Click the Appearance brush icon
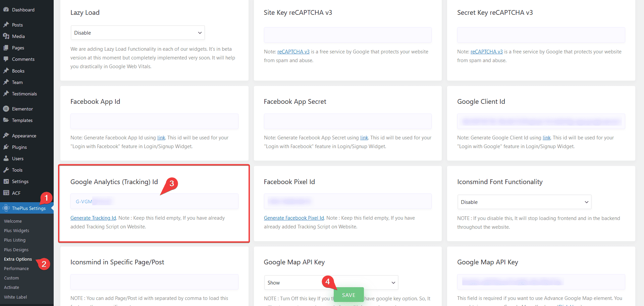Viewport: 644px width, 306px height. 6,136
